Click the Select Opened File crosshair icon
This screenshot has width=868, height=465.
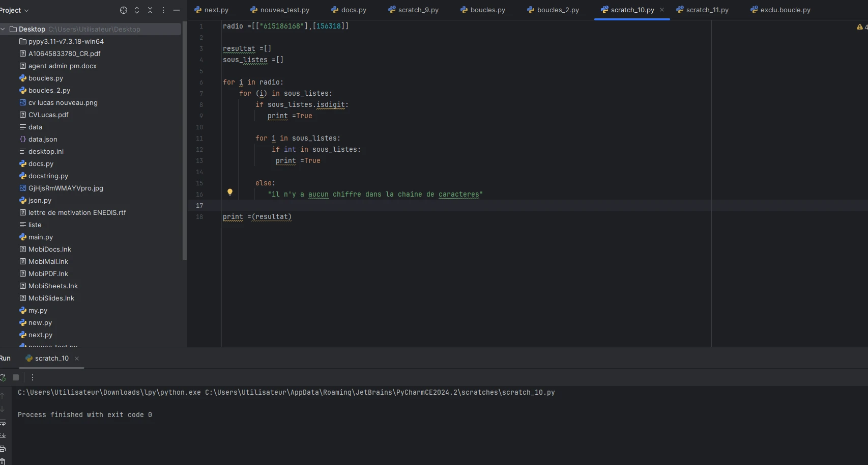point(124,10)
